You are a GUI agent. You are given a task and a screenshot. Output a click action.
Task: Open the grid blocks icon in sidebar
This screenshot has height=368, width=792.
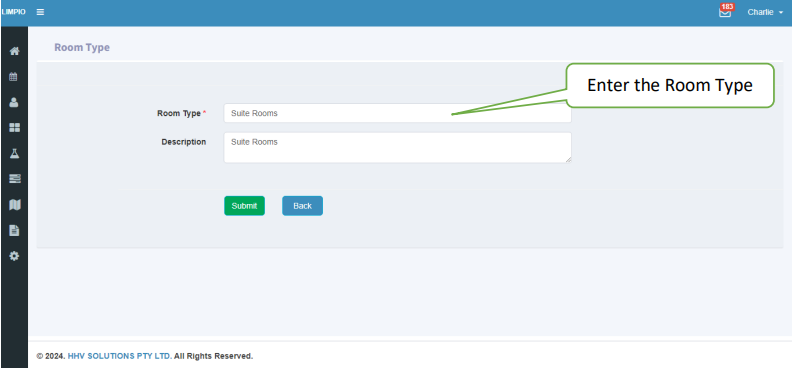[x=15, y=128]
